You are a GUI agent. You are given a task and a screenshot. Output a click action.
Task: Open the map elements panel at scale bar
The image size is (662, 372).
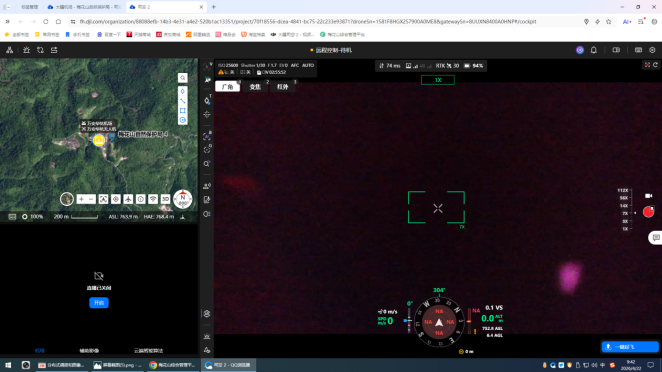[12, 217]
